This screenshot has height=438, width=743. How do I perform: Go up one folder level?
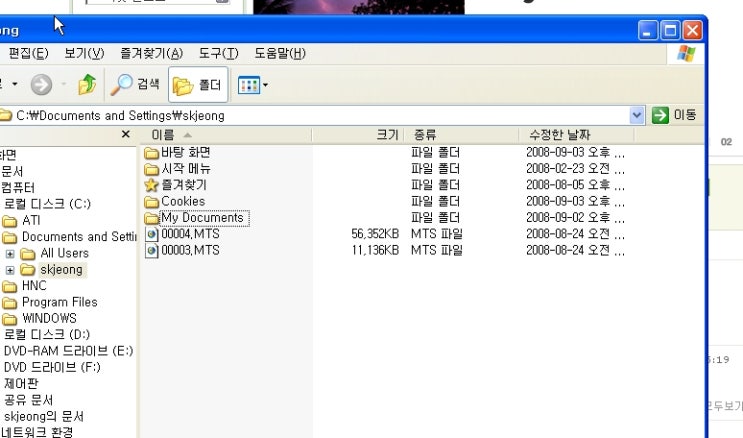pyautogui.click(x=87, y=85)
